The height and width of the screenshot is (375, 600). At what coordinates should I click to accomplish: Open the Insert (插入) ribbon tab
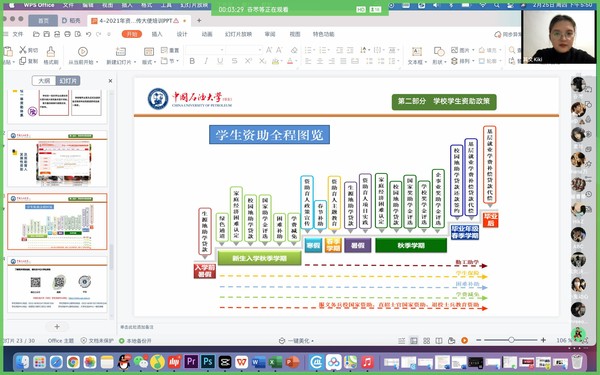[x=157, y=34]
